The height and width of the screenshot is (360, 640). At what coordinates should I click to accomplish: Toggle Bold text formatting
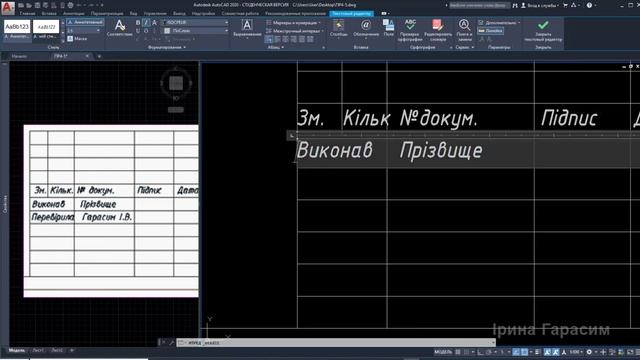click(x=138, y=23)
